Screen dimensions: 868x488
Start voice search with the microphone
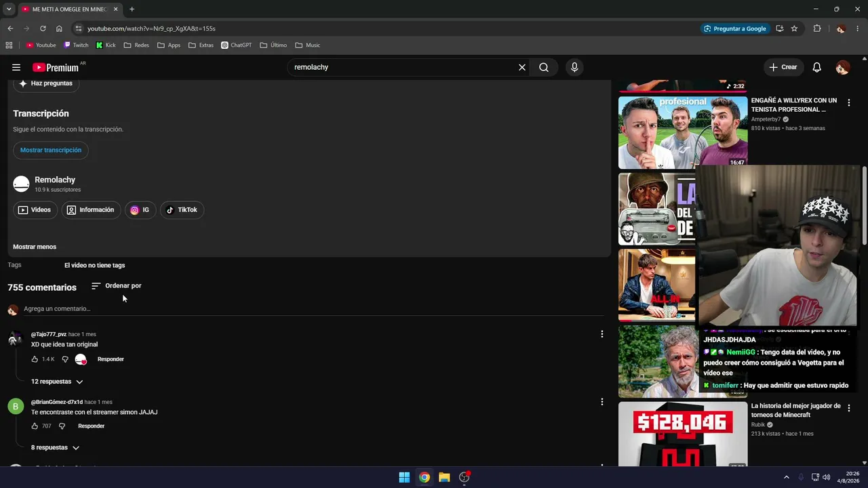[x=574, y=67]
